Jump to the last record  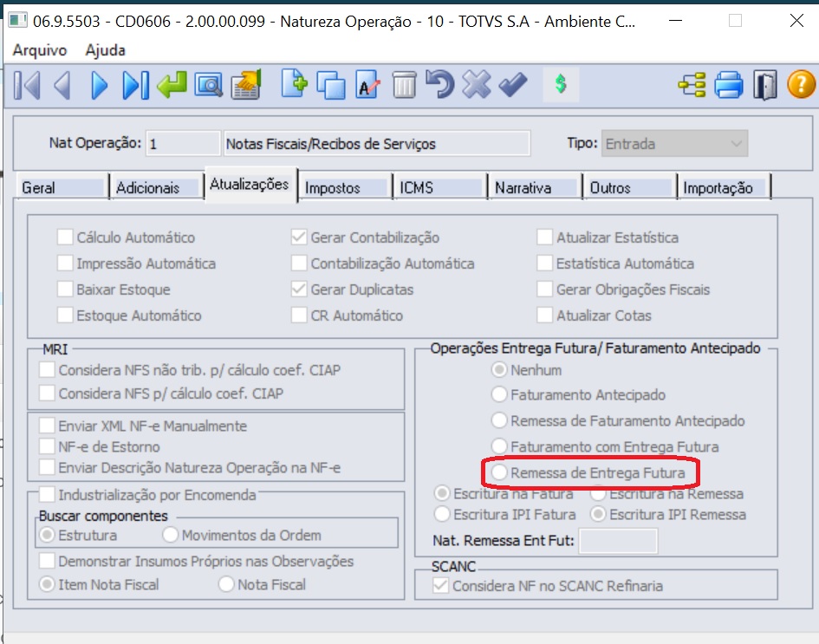135,85
